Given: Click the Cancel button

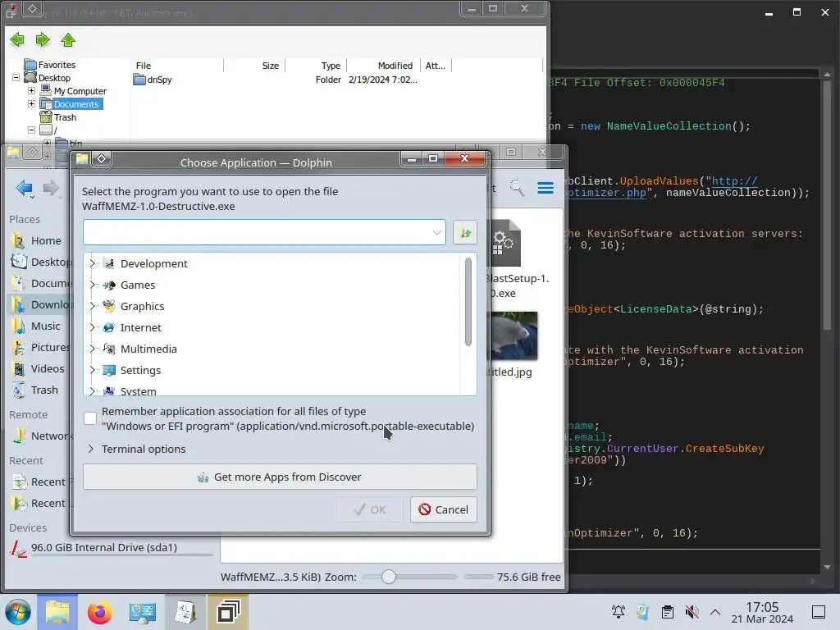Looking at the screenshot, I should (444, 509).
